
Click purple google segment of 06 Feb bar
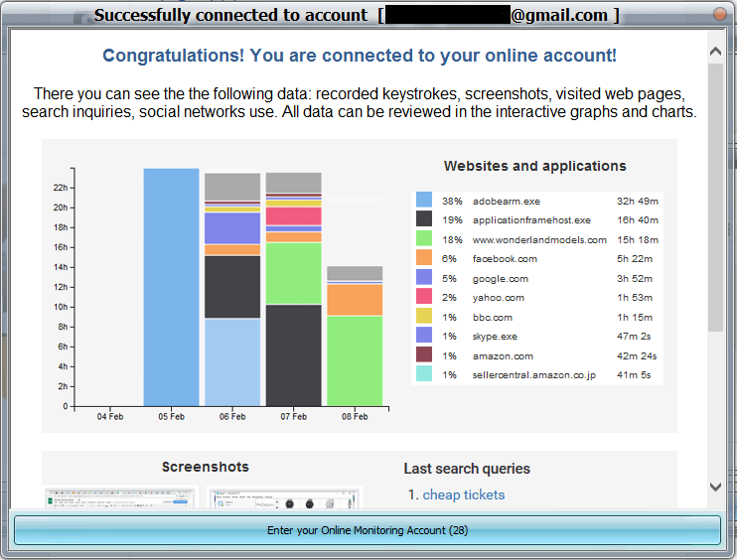[x=232, y=228]
